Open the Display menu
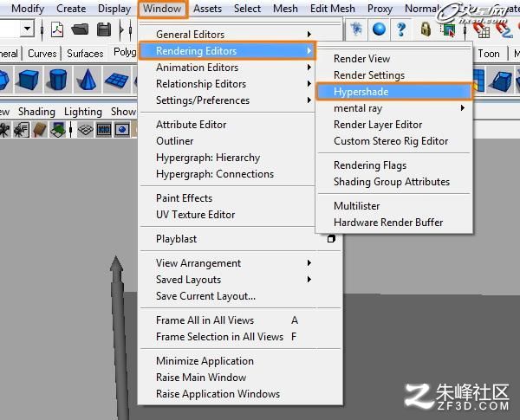This screenshot has height=420, width=520. tap(114, 9)
